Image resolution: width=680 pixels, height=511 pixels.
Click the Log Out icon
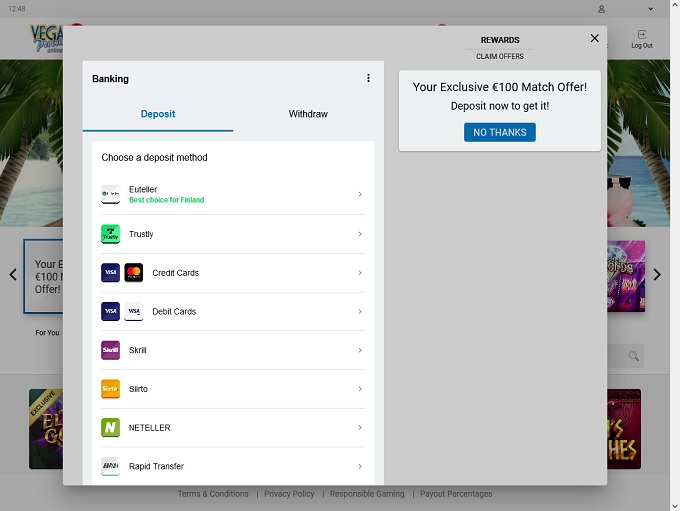pyautogui.click(x=641, y=38)
